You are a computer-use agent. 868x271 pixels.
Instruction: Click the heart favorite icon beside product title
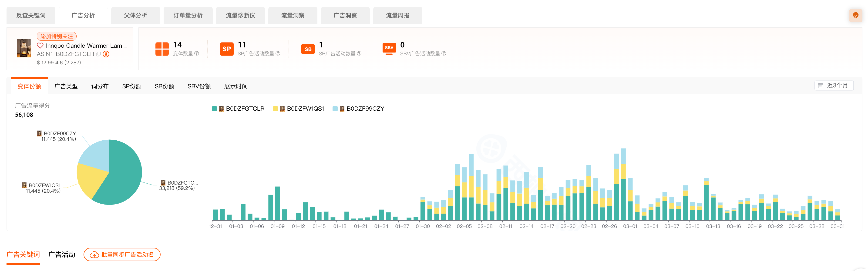[40, 46]
